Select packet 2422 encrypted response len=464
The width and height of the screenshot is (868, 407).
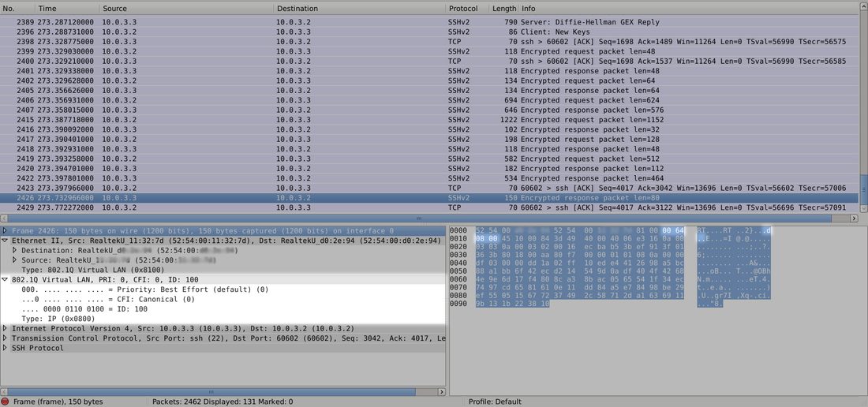click(x=429, y=178)
